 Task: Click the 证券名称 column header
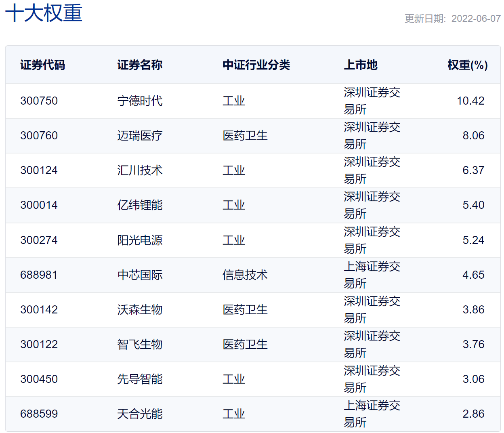coord(140,65)
